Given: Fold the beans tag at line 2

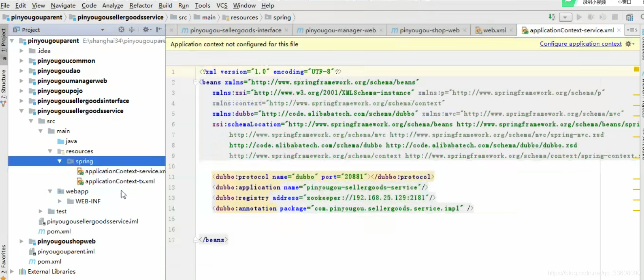Looking at the screenshot, I should (x=195, y=82).
